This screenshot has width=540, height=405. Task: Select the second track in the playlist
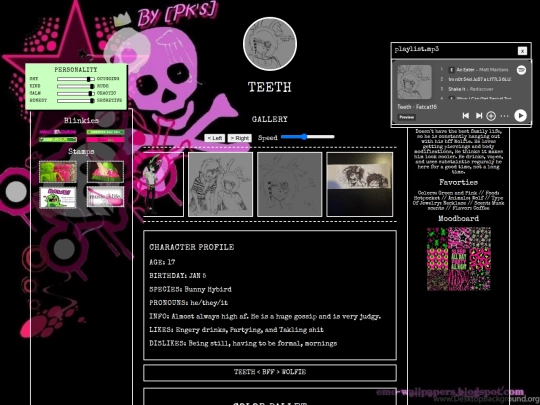point(477,79)
